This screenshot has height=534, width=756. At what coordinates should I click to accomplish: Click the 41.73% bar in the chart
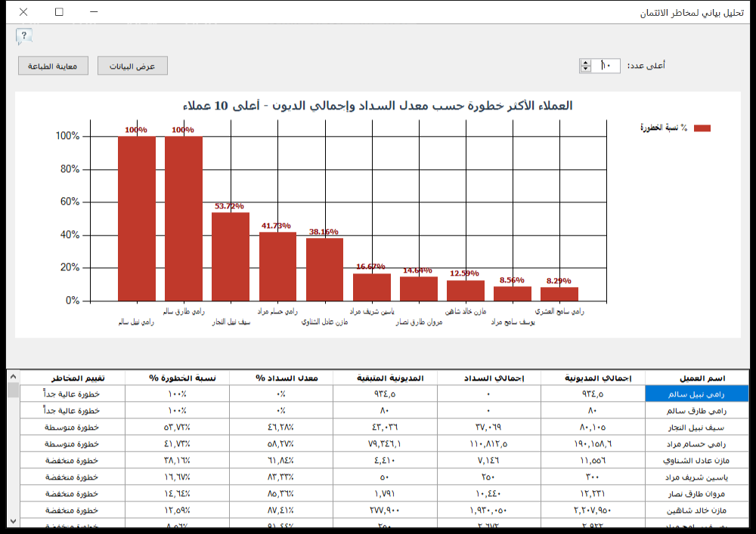pos(277,267)
